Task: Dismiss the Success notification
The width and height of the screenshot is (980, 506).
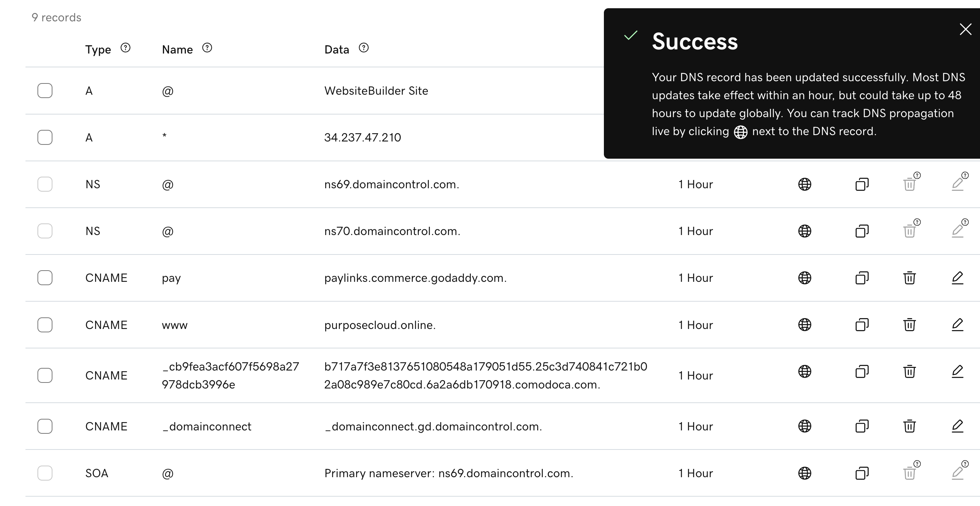Action: click(965, 29)
